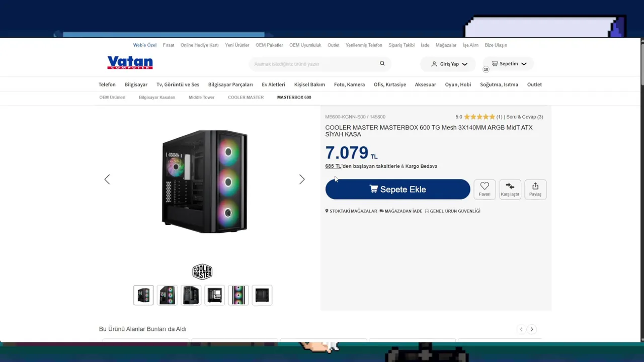Show the previous product image arrow
644x362 pixels.
pos(107,179)
